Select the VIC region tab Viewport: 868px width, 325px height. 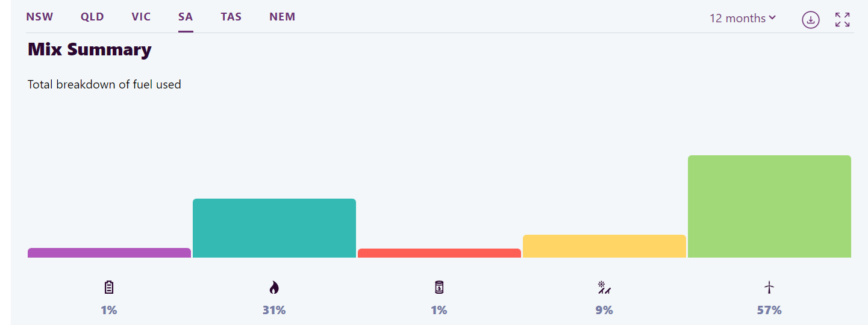pyautogui.click(x=141, y=17)
